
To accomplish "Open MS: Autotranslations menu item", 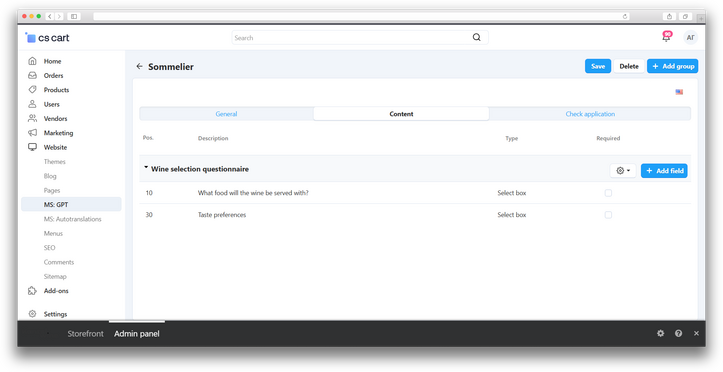I will (72, 219).
